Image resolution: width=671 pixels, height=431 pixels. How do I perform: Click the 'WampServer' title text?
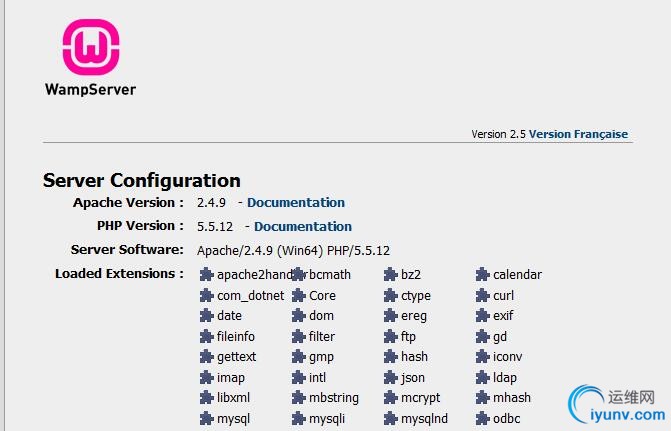click(x=90, y=89)
